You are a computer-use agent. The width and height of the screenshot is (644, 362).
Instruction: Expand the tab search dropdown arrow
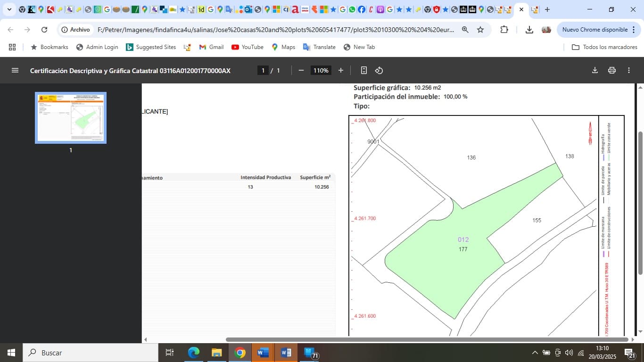click(x=9, y=9)
